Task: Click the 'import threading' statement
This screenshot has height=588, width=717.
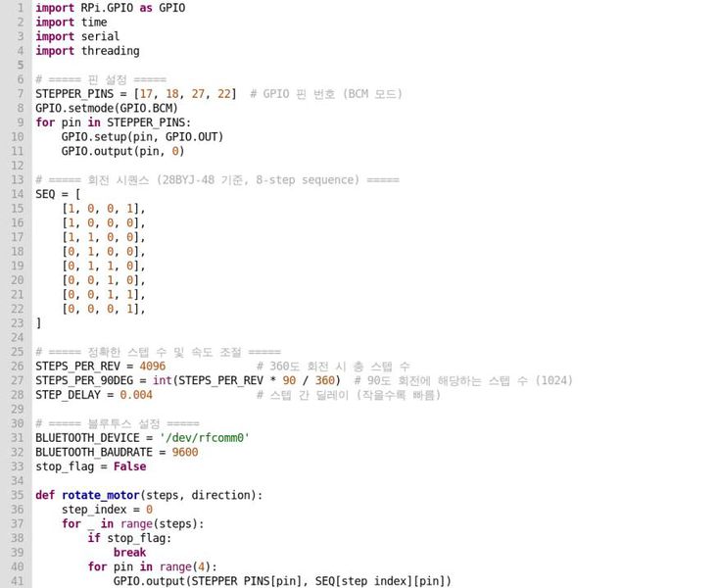Action: click(x=87, y=51)
